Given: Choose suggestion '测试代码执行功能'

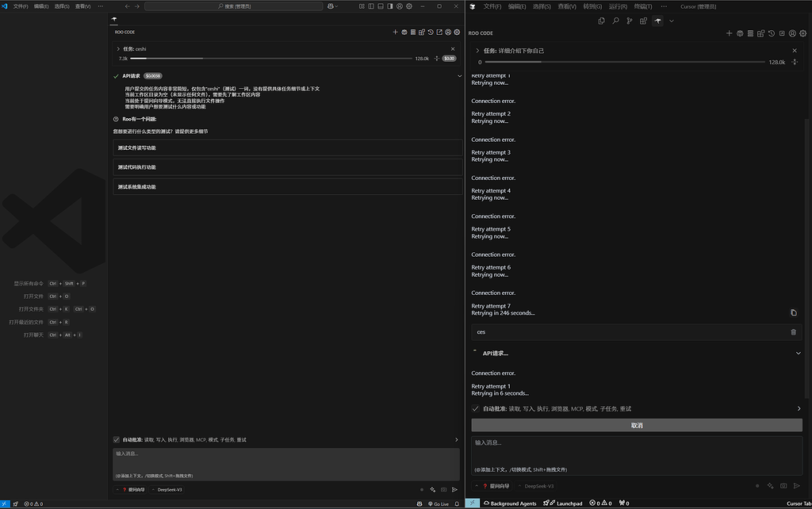Looking at the screenshot, I should pyautogui.click(x=287, y=167).
